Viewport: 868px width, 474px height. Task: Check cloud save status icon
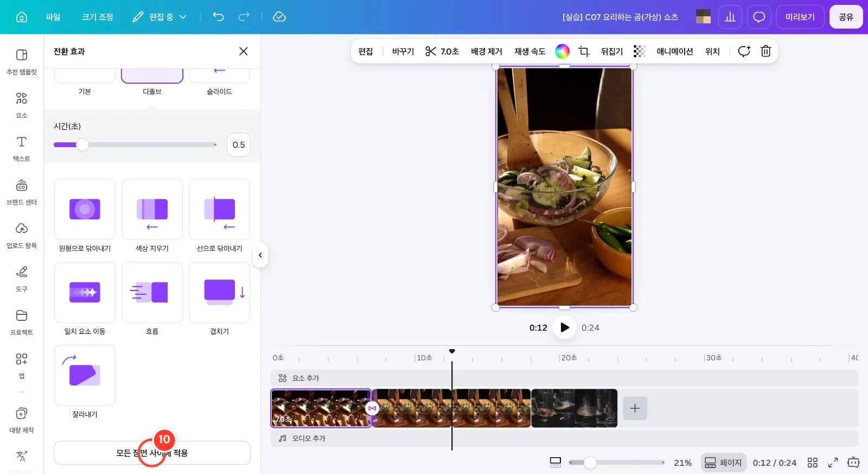(x=279, y=17)
